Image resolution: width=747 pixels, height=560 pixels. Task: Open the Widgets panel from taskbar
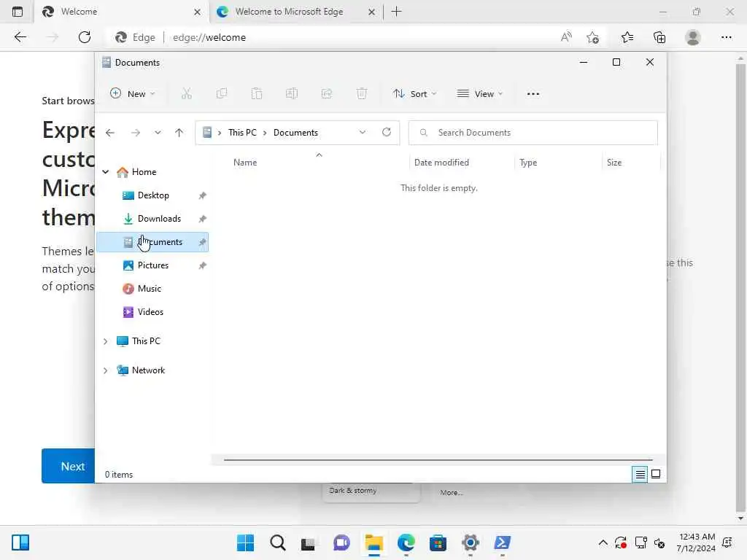coord(20,542)
